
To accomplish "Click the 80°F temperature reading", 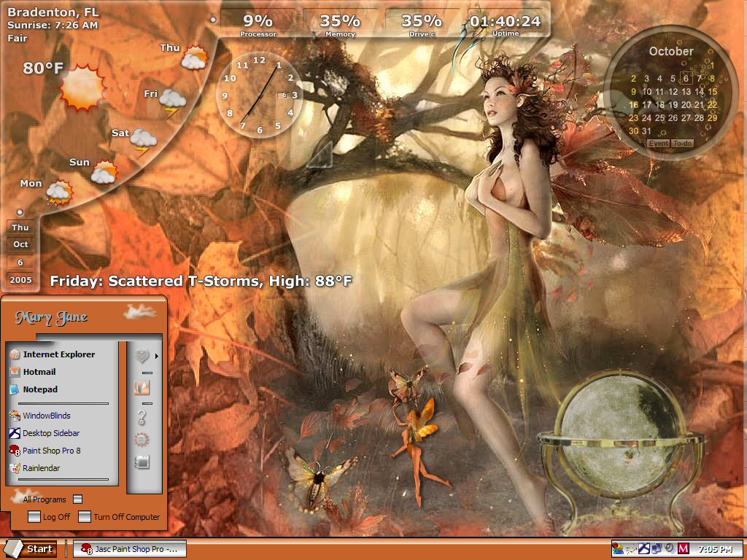I will coord(43,68).
